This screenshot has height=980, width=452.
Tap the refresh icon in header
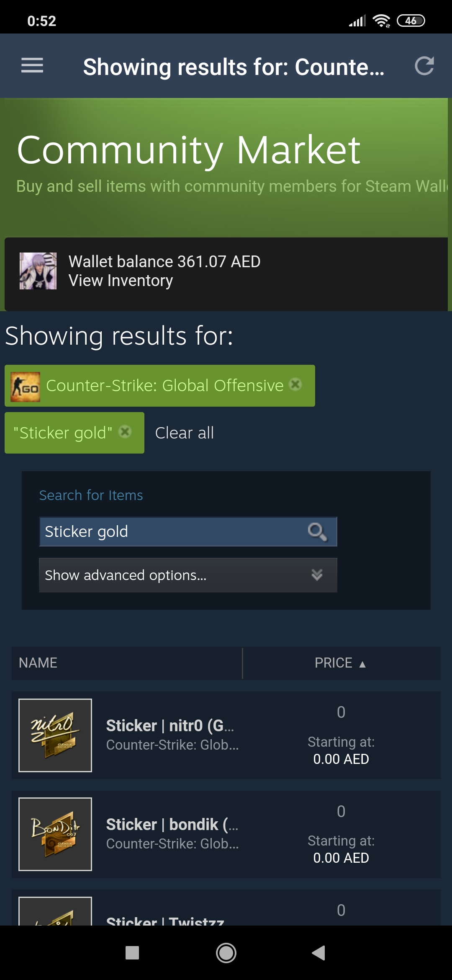pos(424,66)
